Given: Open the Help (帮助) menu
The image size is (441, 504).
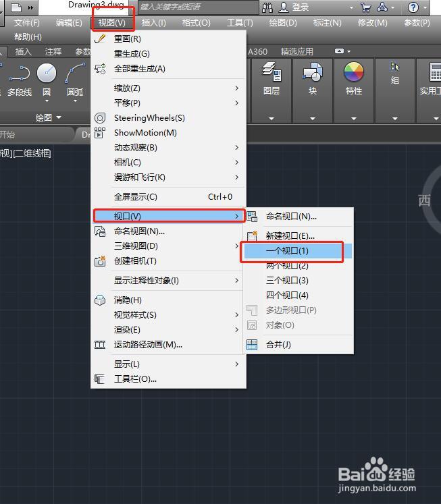Looking at the screenshot, I should click(28, 37).
